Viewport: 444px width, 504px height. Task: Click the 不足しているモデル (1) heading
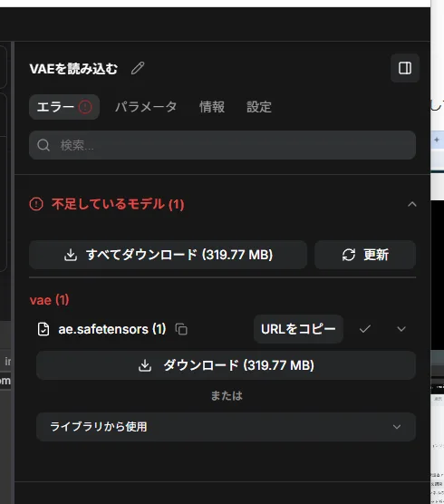118,204
